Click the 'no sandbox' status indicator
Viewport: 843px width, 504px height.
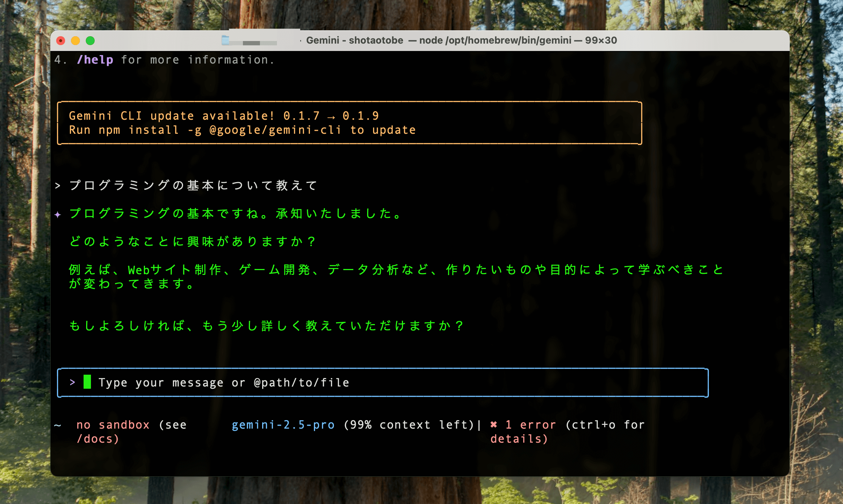pos(113,425)
